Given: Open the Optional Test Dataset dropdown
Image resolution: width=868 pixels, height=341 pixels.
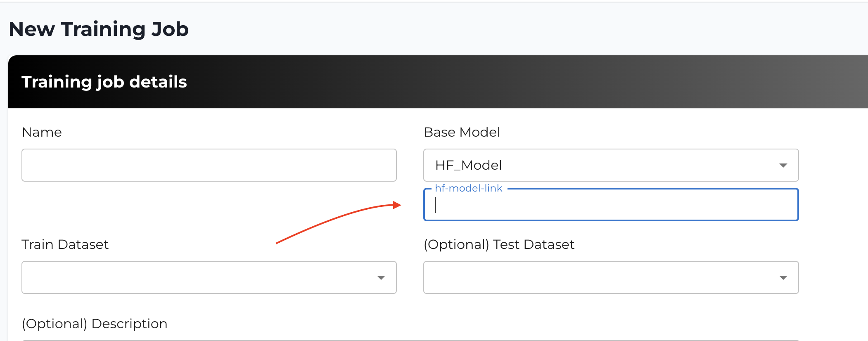Looking at the screenshot, I should pos(611,277).
